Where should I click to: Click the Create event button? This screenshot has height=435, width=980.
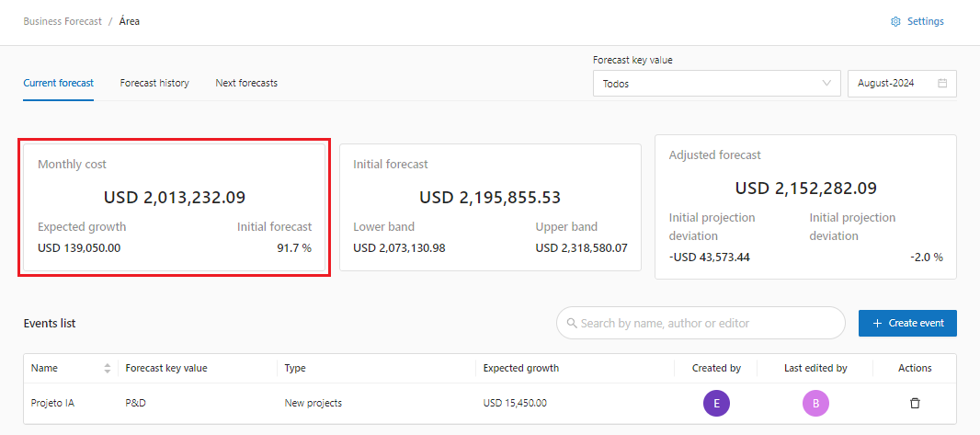[x=907, y=324]
